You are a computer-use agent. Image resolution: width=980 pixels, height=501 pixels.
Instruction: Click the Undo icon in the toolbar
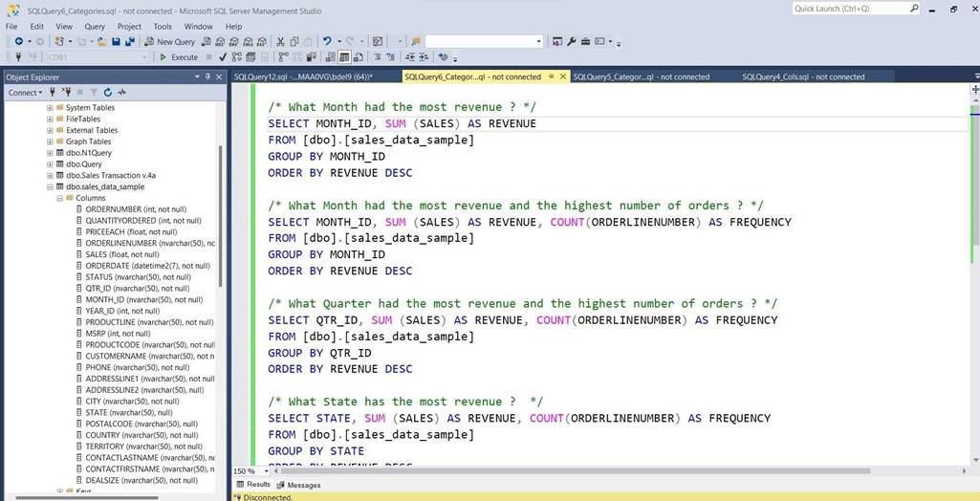[327, 42]
